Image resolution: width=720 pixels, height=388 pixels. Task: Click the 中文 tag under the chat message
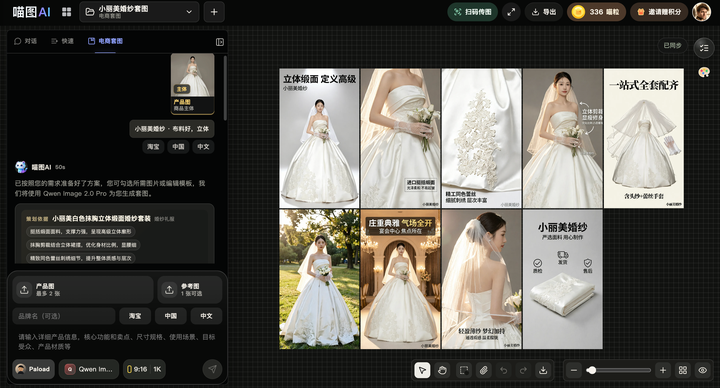(203, 147)
